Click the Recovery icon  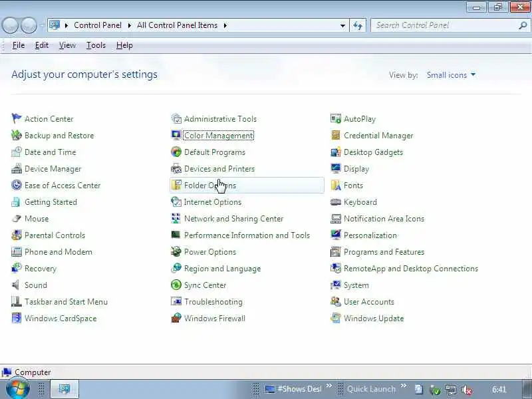[x=16, y=268]
